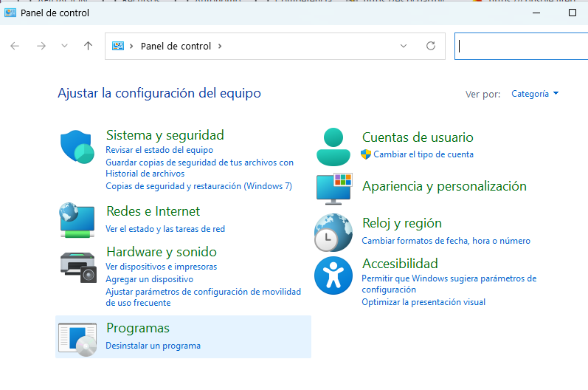Click the forward navigation arrow
This screenshot has width=588, height=390.
point(41,47)
